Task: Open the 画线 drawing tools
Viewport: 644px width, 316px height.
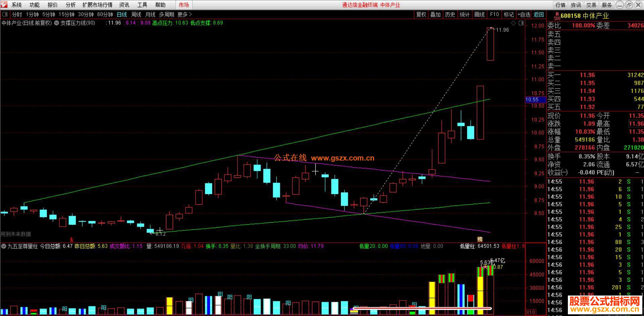Action: 479,14
